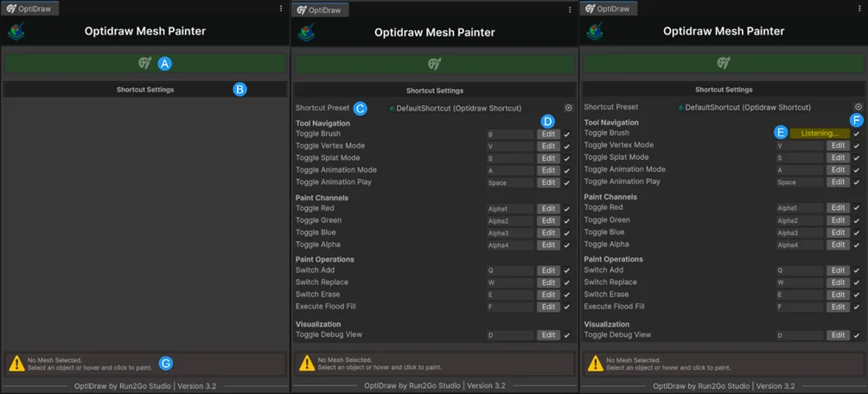This screenshot has width=868, height=394.
Task: Click the Tool Navigation heading in right panel
Action: (611, 123)
